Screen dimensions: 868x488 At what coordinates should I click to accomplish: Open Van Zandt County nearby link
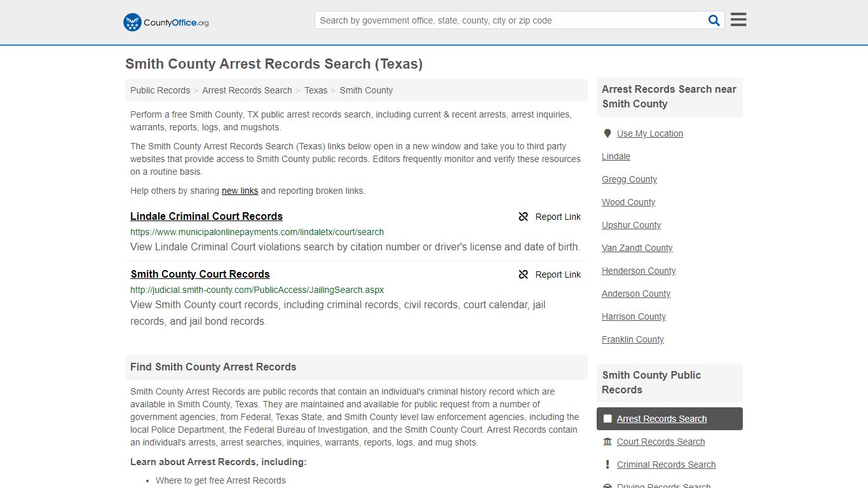[637, 248]
